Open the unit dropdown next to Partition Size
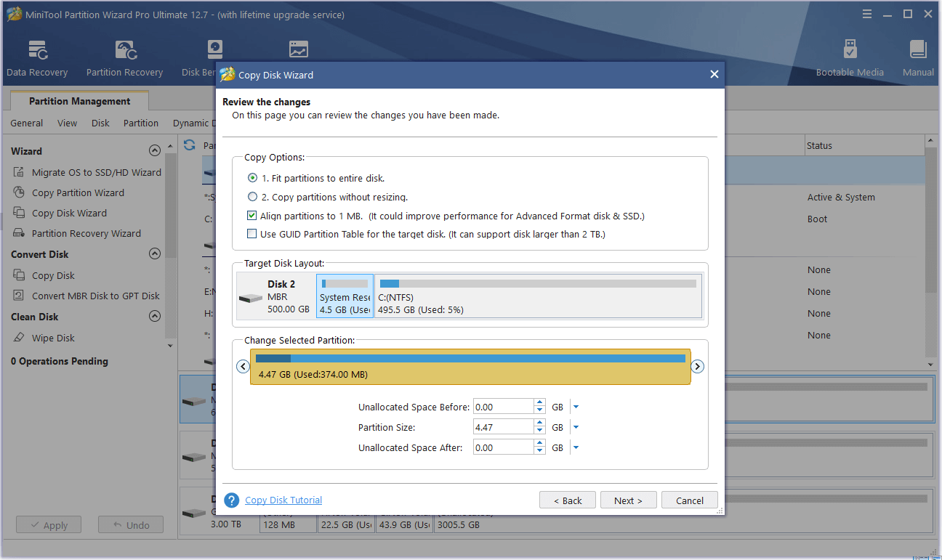The image size is (942, 560). [x=575, y=427]
